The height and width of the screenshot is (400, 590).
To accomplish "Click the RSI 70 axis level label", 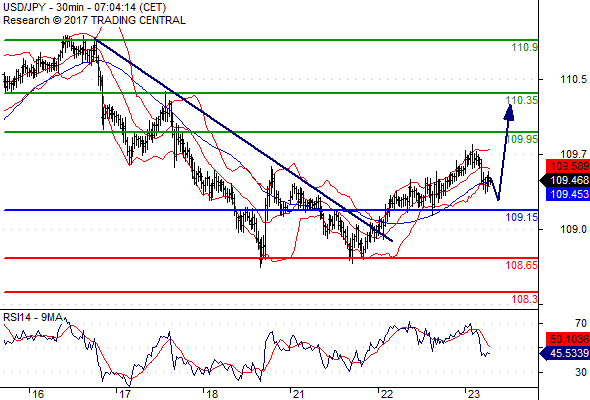I will (x=581, y=323).
